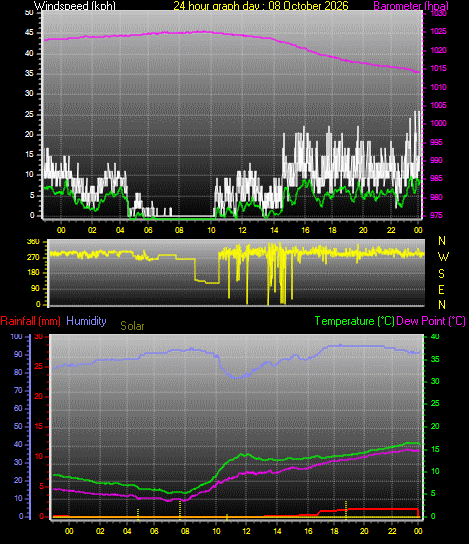
Task: Click the 15 value on Windspeed axis
Action: click(29, 154)
